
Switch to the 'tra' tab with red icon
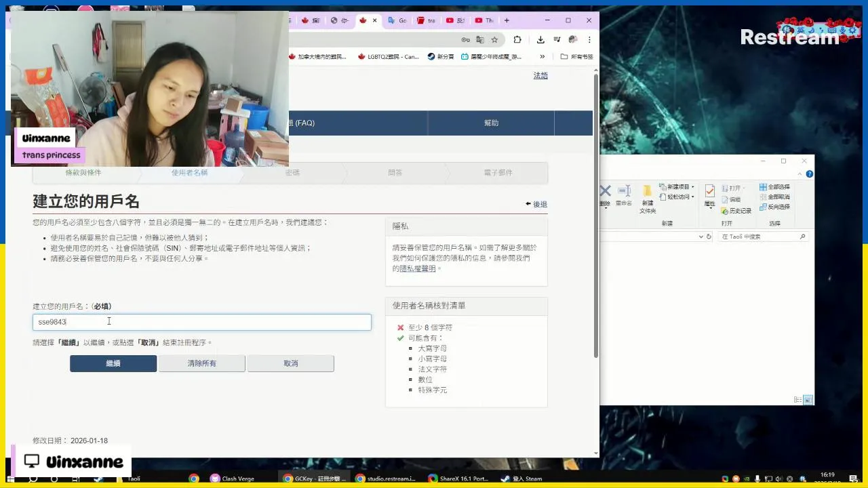click(426, 20)
